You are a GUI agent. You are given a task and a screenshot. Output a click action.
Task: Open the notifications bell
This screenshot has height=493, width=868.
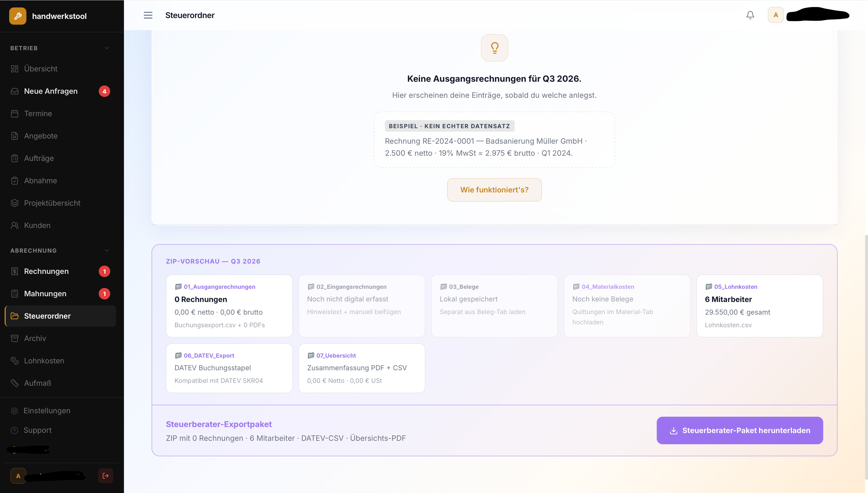(x=750, y=15)
